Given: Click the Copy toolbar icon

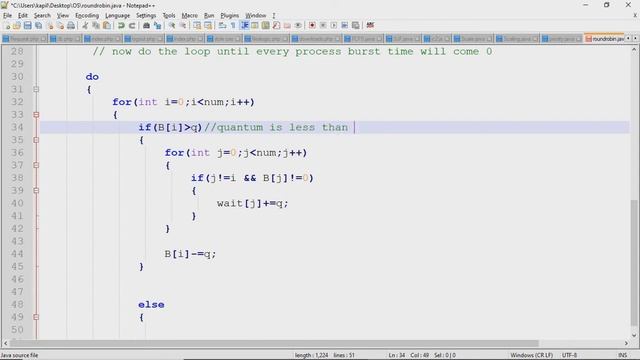Looking at the screenshot, I should [x=96, y=25].
